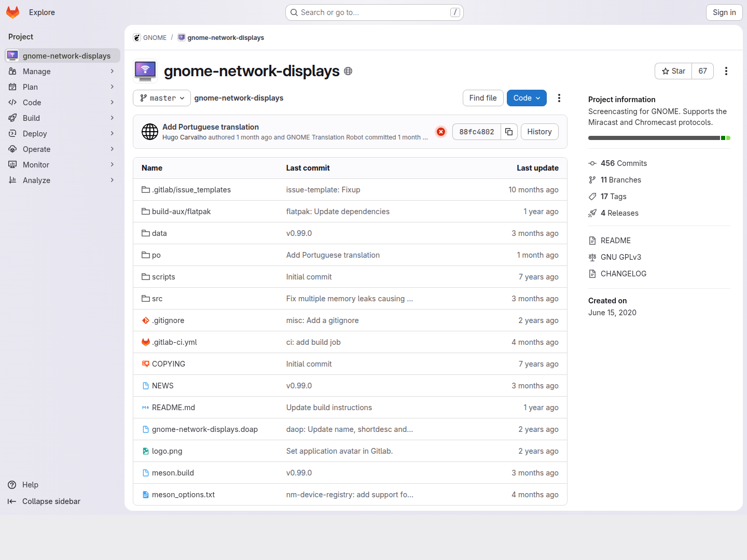Image resolution: width=747 pixels, height=560 pixels.
Task: Click the Collapse sidebar arrow icon
Action: click(x=12, y=501)
